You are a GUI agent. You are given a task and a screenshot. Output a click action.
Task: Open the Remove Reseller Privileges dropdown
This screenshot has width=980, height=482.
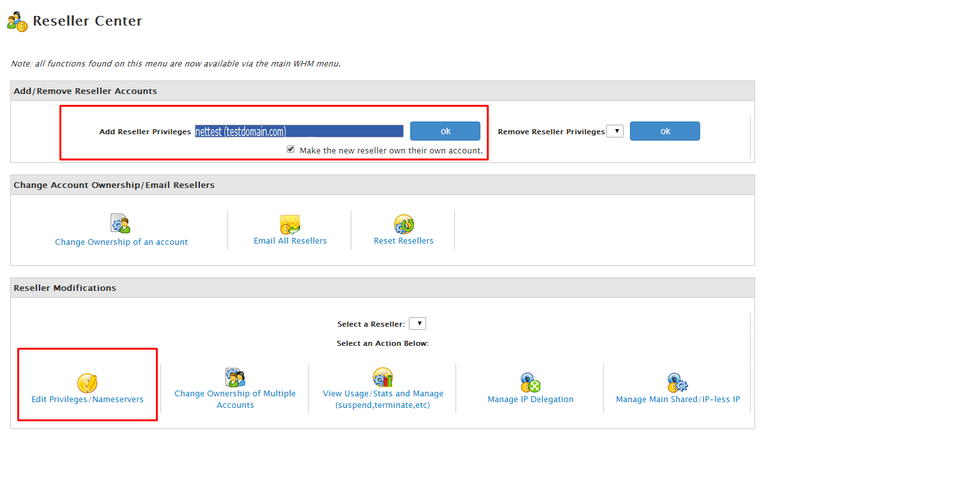(x=615, y=130)
